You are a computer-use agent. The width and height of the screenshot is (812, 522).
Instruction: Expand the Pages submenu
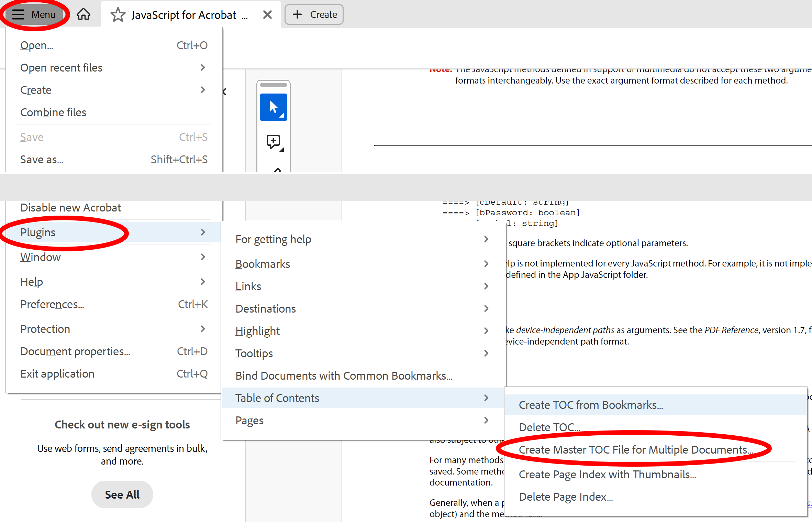click(x=363, y=420)
